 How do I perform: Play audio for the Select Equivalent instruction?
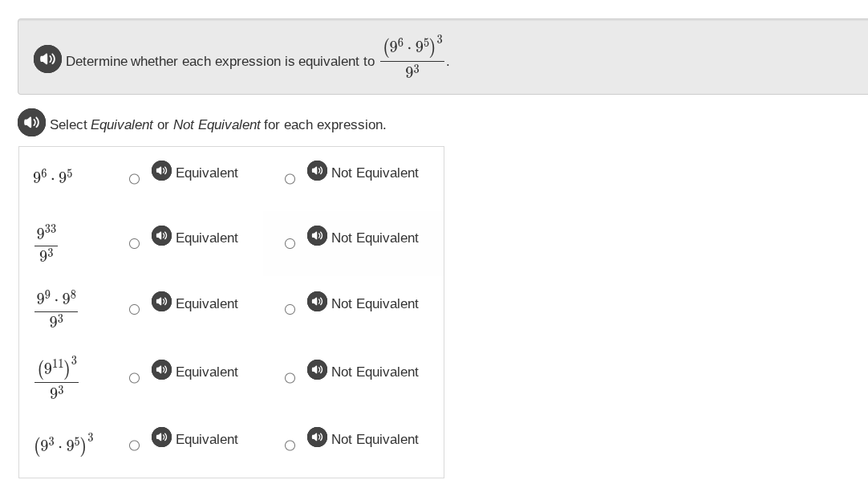(x=31, y=122)
